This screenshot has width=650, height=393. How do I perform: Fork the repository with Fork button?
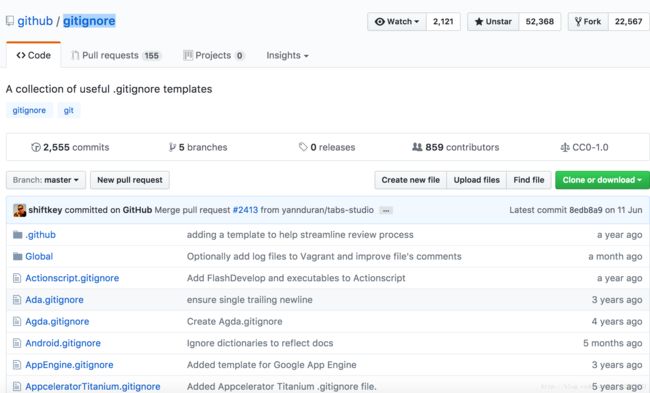(588, 22)
